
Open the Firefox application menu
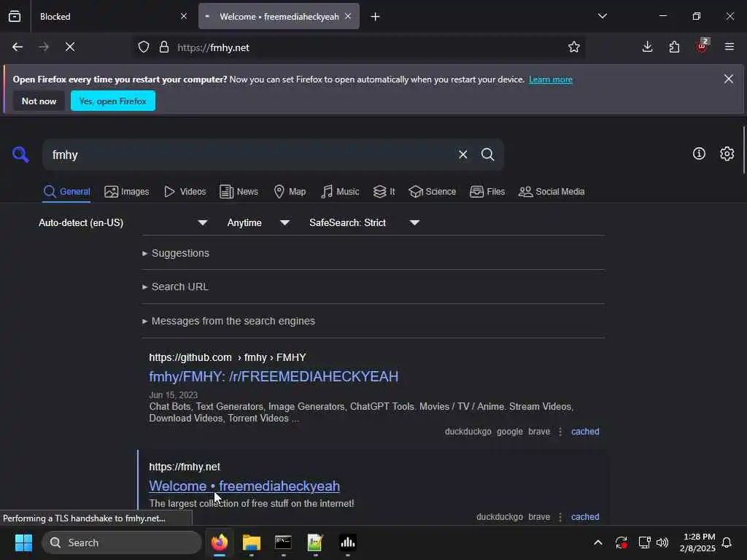(x=729, y=47)
